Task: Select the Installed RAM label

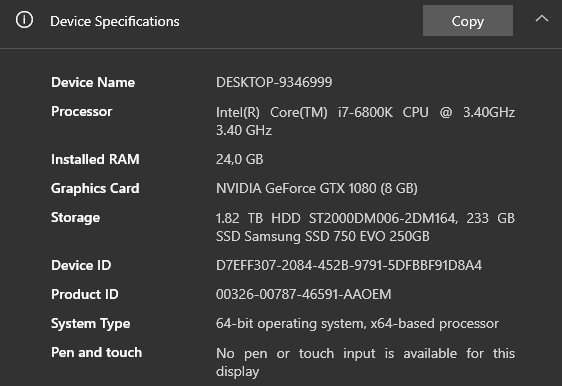Action: click(x=95, y=159)
